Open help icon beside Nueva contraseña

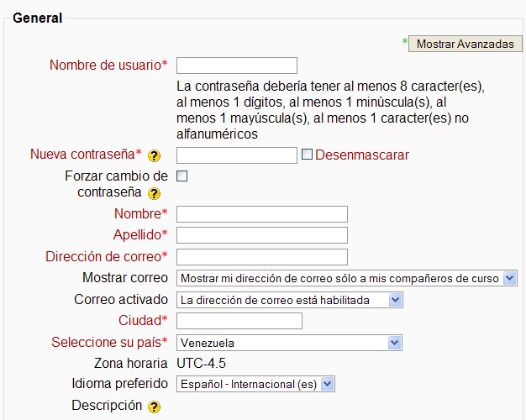155,156
